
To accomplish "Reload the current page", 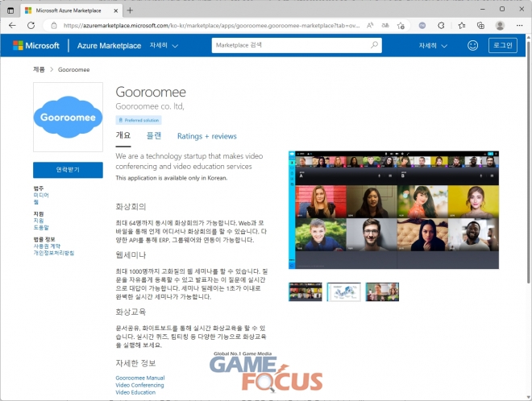I will pos(31,26).
